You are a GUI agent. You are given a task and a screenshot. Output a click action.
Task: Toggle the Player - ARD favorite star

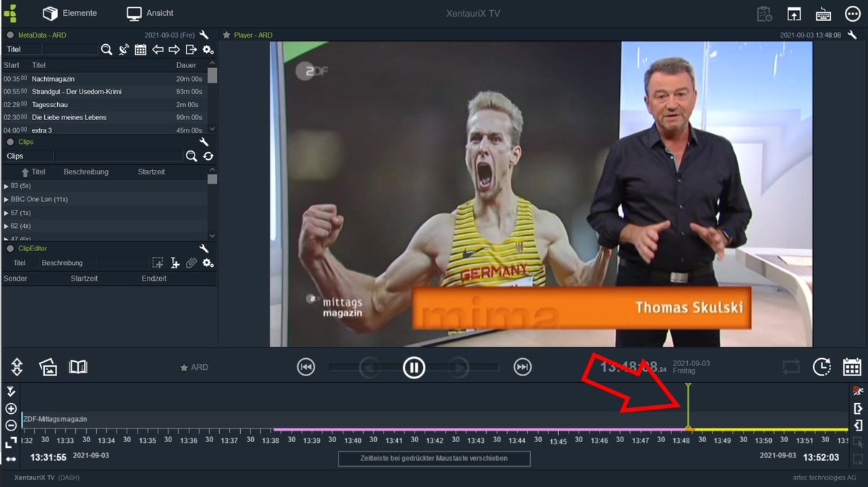tap(226, 35)
